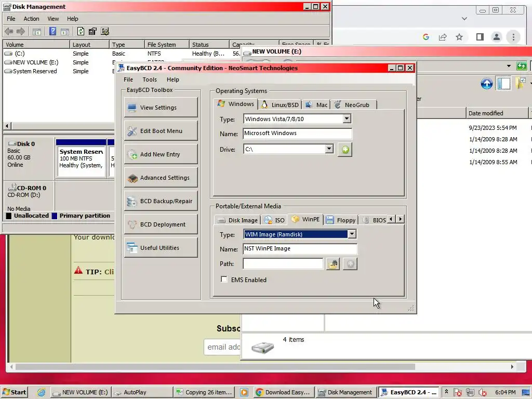Open Disk Management Help menu

72,19
